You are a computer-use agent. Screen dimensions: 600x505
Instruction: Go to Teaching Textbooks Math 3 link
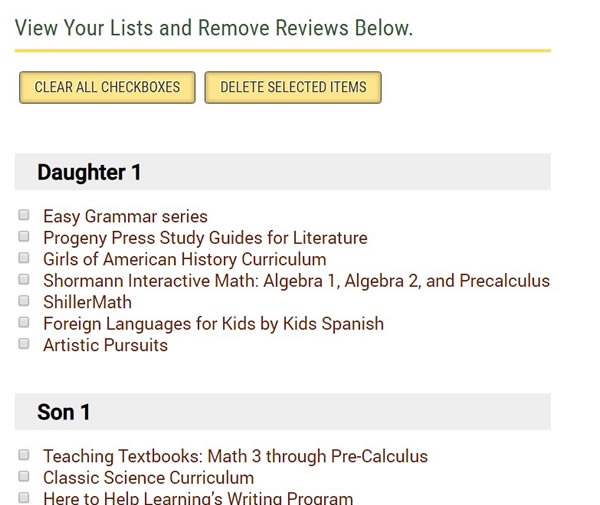(x=235, y=457)
